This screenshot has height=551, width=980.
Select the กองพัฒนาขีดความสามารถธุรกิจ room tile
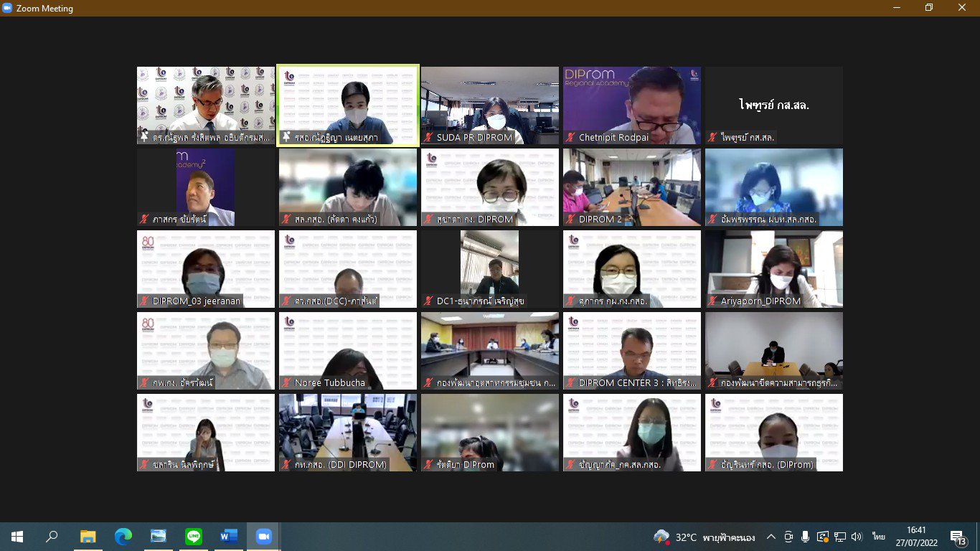[x=774, y=351]
